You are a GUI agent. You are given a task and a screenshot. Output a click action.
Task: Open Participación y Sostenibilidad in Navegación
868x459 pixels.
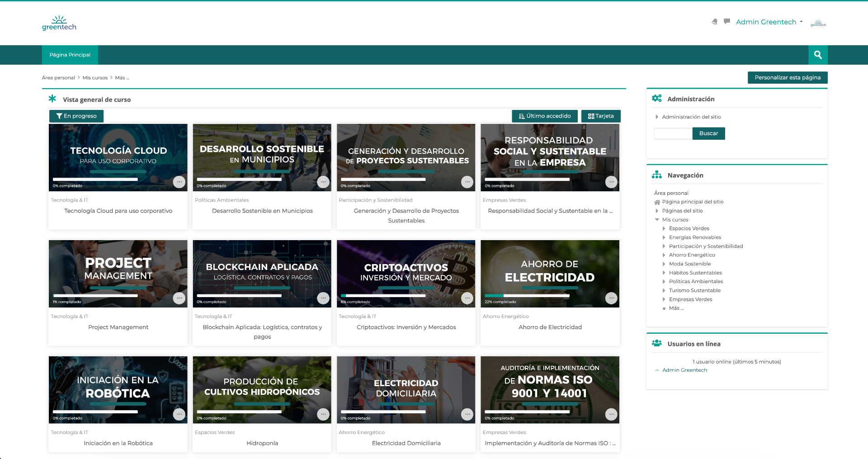pos(706,246)
